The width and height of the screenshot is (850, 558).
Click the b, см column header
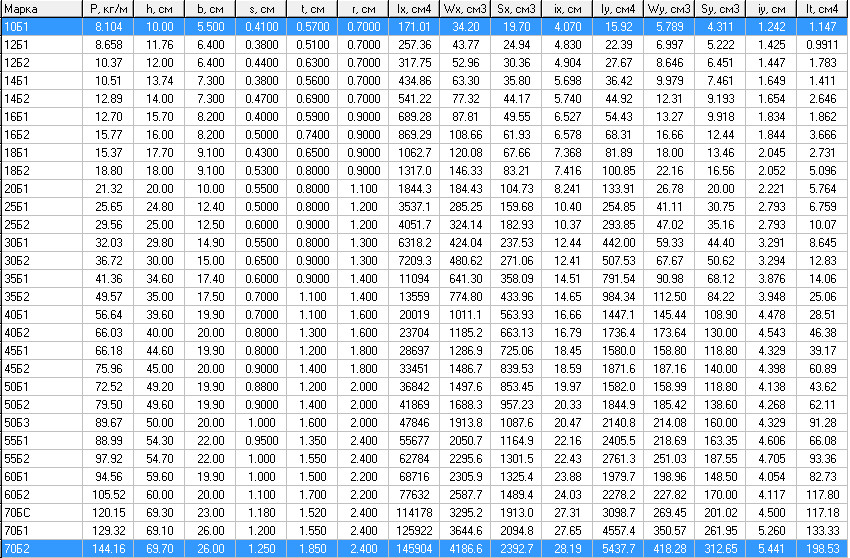point(210,9)
